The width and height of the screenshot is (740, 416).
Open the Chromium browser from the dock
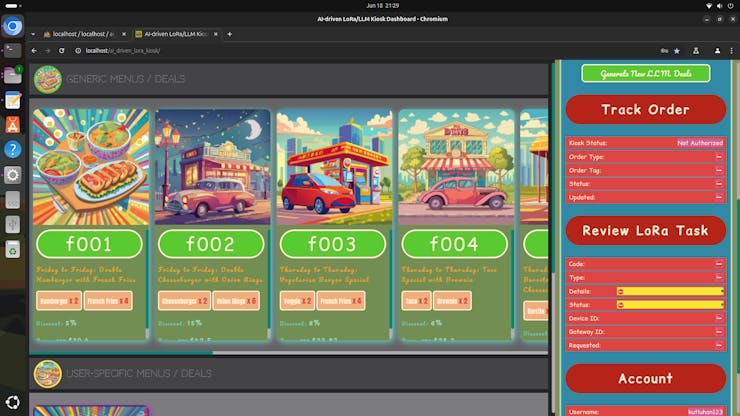[x=13, y=26]
